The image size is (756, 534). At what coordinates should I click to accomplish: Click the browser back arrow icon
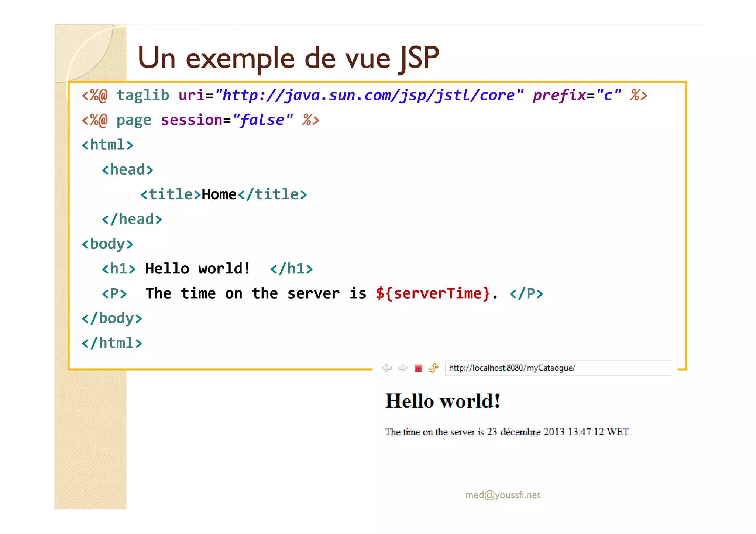(387, 368)
